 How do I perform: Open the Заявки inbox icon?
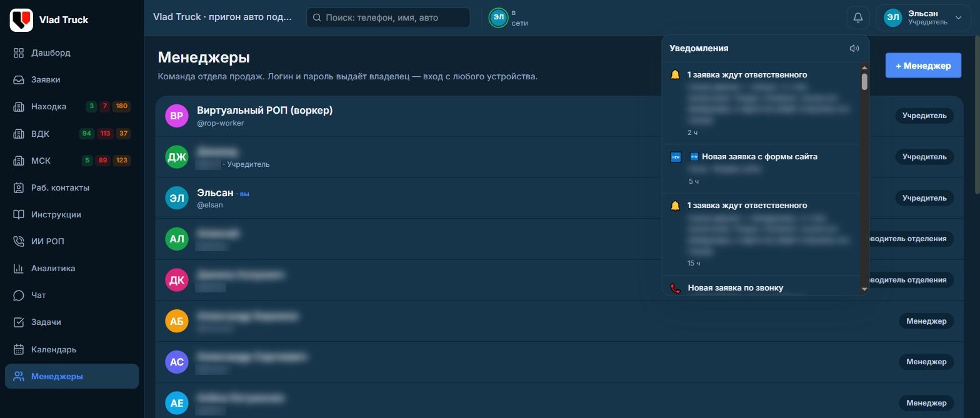click(19, 79)
